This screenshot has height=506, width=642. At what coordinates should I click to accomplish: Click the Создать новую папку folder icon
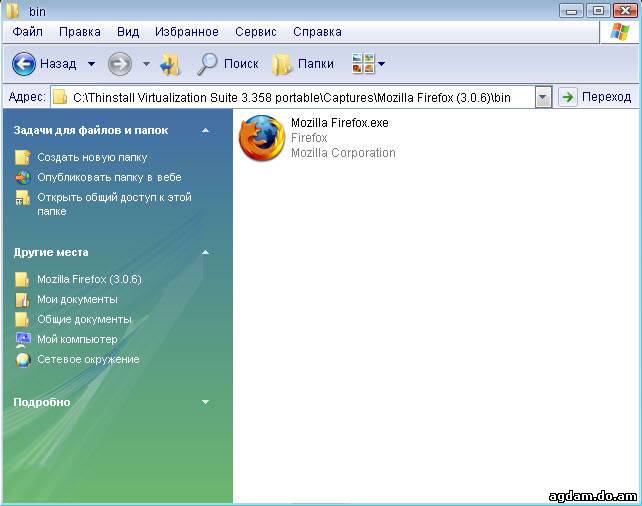(x=23, y=157)
